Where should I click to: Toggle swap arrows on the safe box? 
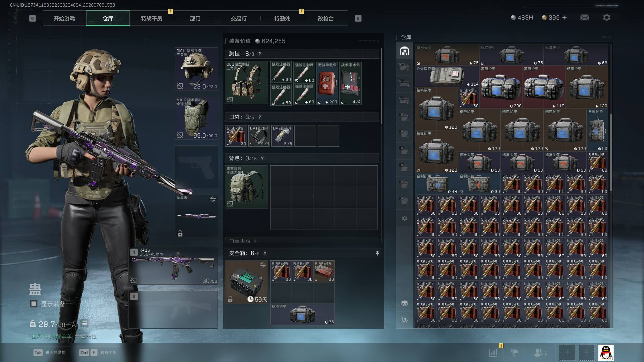[x=263, y=265]
